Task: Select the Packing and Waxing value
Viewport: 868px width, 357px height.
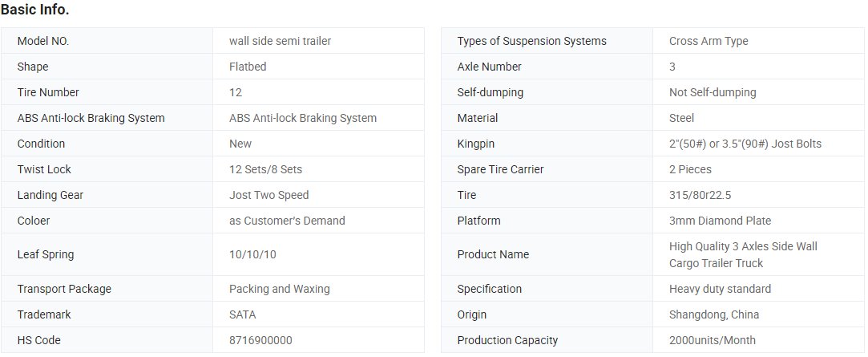Action: click(280, 289)
